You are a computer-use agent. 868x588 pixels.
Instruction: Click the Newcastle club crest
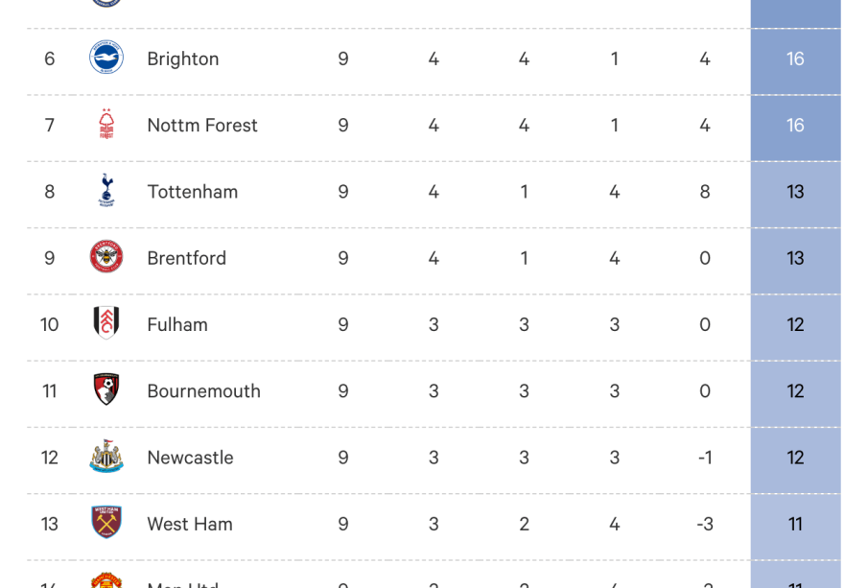tap(106, 457)
